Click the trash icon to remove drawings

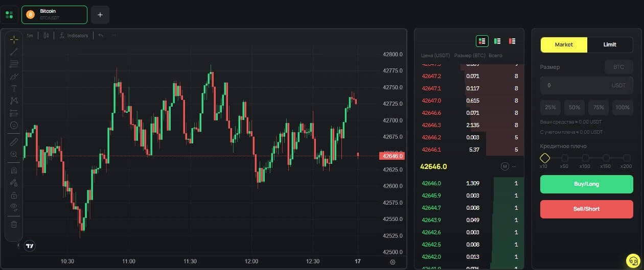click(14, 224)
